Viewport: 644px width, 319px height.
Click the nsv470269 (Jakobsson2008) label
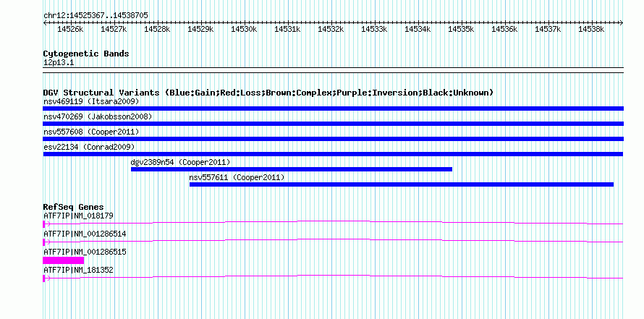pos(98,116)
